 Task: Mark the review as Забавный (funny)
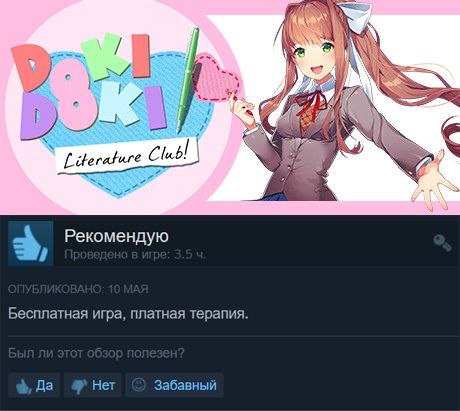(x=174, y=385)
